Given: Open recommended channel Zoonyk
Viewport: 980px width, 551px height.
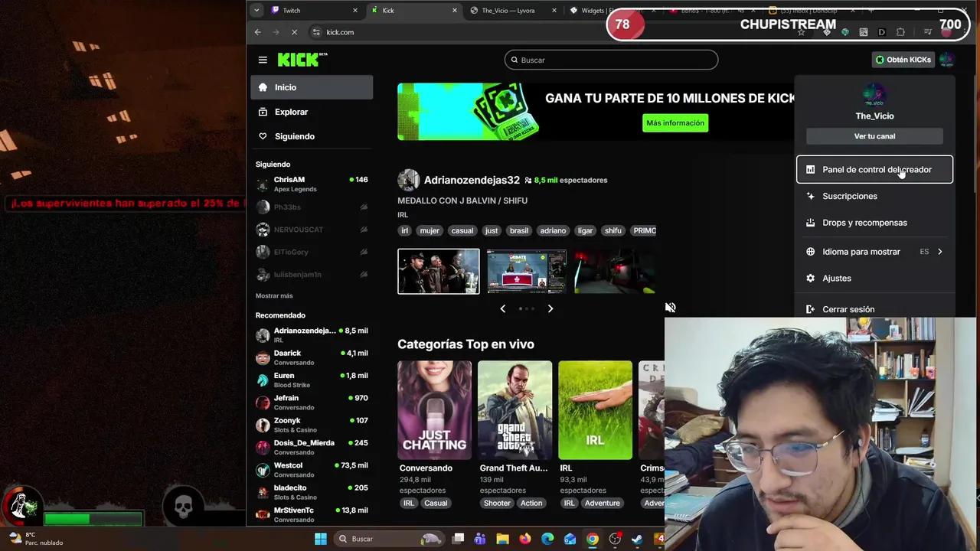Looking at the screenshot, I should click(312, 425).
